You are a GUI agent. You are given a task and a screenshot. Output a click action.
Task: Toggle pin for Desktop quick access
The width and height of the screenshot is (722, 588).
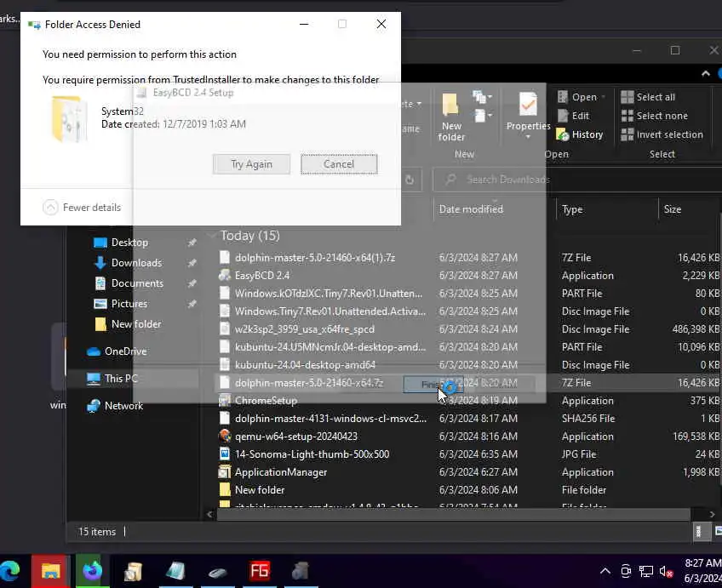tap(192, 243)
